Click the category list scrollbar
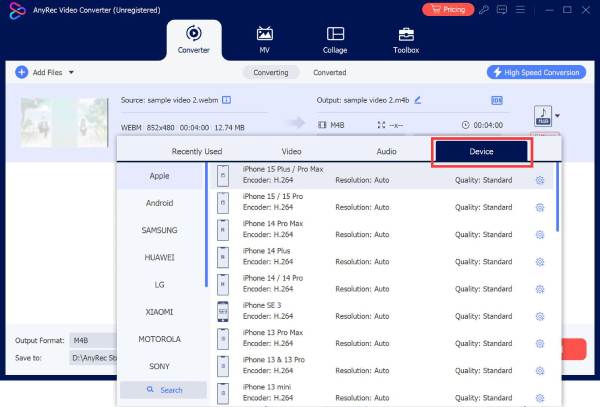The width and height of the screenshot is (600, 407). point(206,225)
